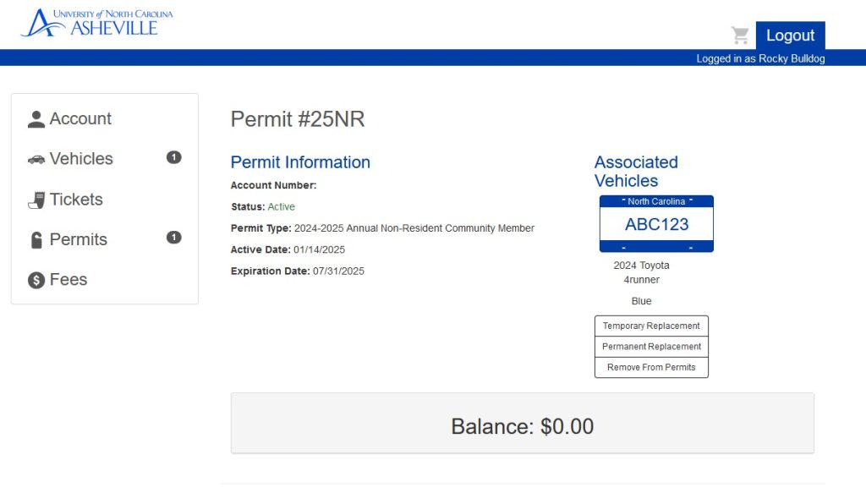Click the Balance $0.00 panel
Viewport: 866px width, 504px height.
click(x=522, y=426)
